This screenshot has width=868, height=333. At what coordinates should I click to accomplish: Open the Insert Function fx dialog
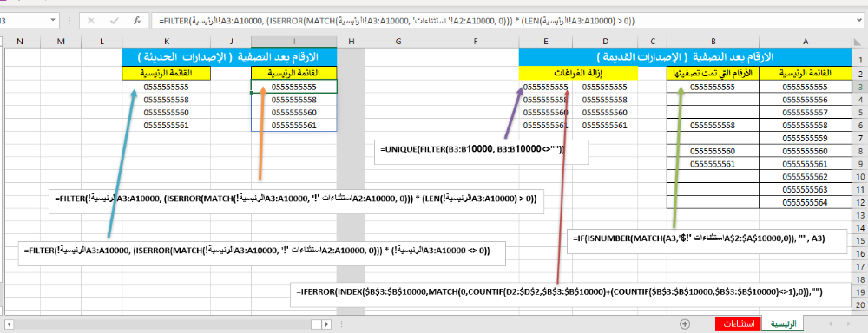[x=138, y=21]
